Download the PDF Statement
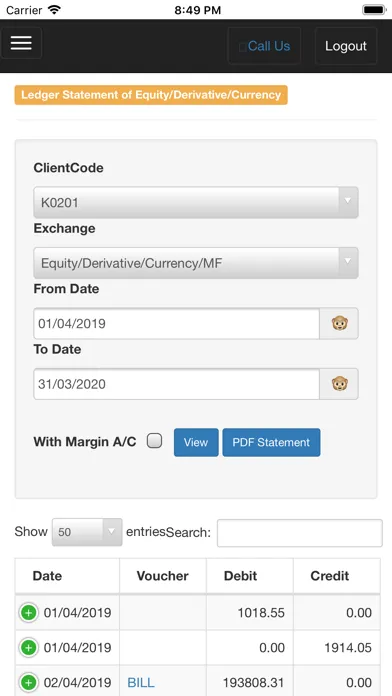The width and height of the screenshot is (392, 696). [271, 442]
